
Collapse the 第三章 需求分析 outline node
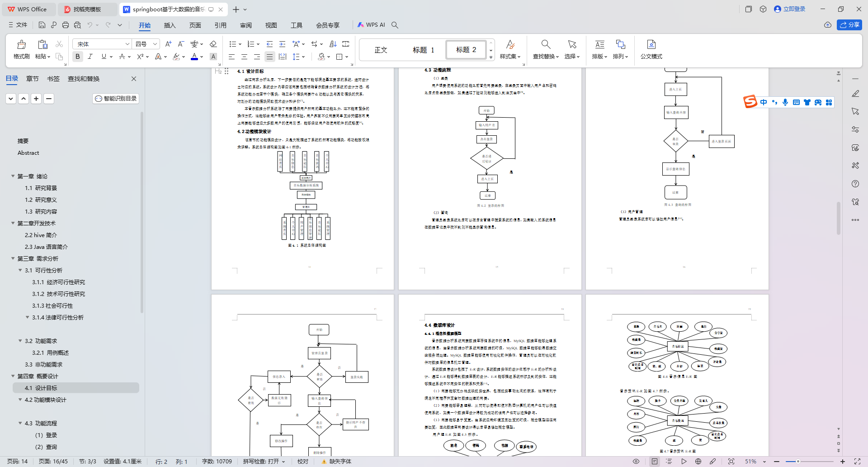point(13,258)
